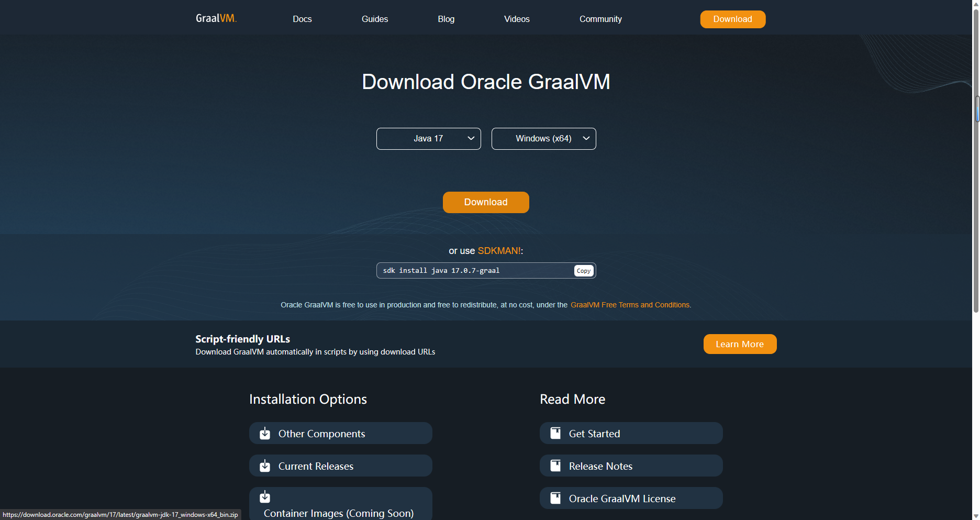Click download icon beside Other Components

[265, 433]
